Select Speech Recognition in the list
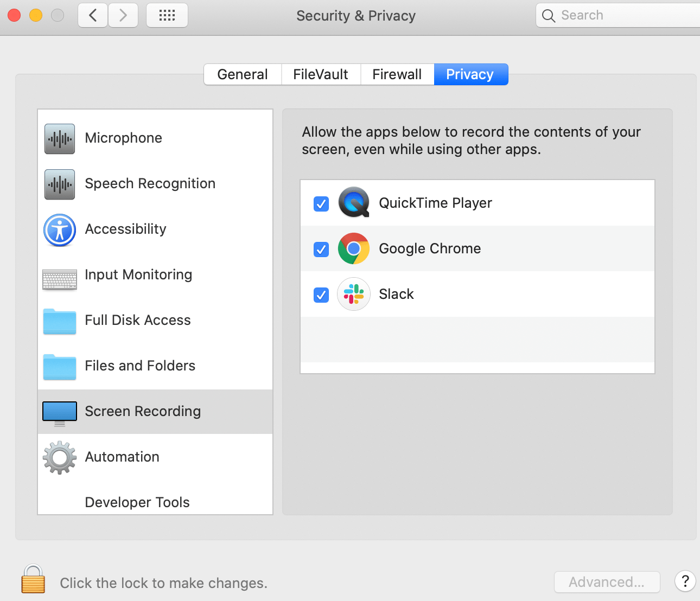Viewport: 700px width, 601px height. pyautogui.click(x=155, y=184)
